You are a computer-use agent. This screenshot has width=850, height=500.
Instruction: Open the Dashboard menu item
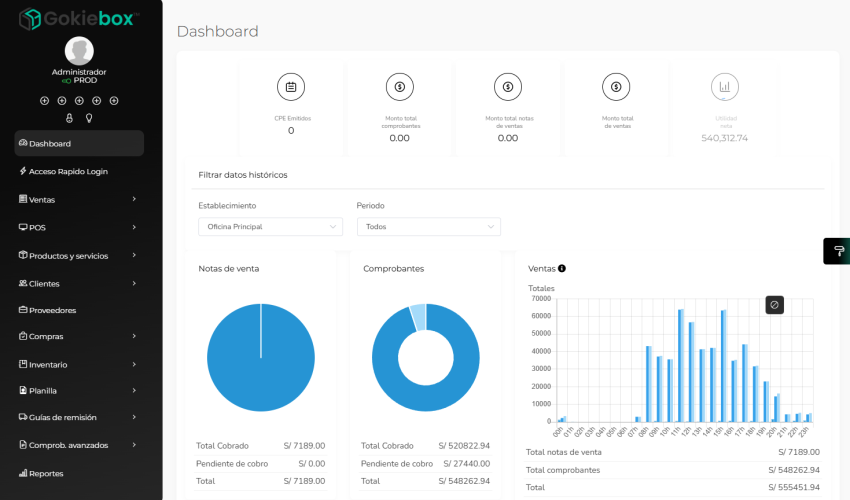click(79, 144)
